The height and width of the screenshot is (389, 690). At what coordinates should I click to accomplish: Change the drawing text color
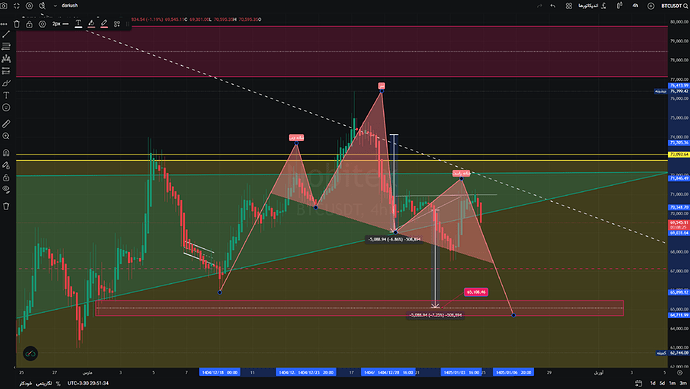(x=78, y=24)
